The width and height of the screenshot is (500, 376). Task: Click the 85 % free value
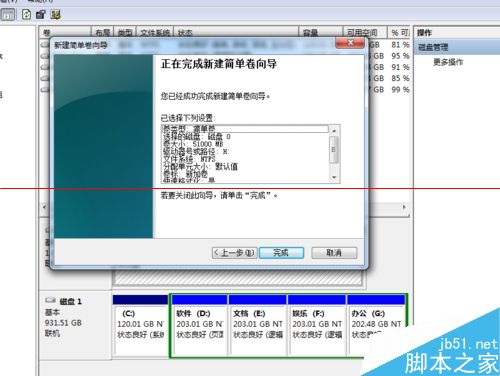pos(400,78)
